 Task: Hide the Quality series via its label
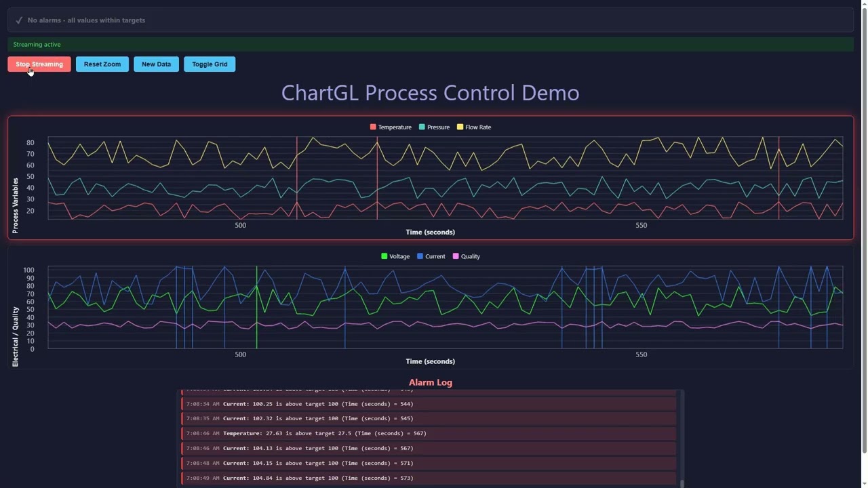(x=471, y=256)
